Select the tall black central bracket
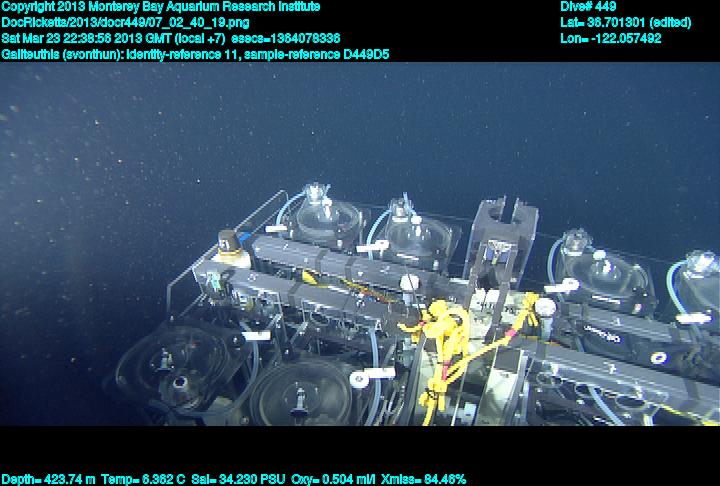Viewport: 720px width, 486px height. [x=503, y=240]
